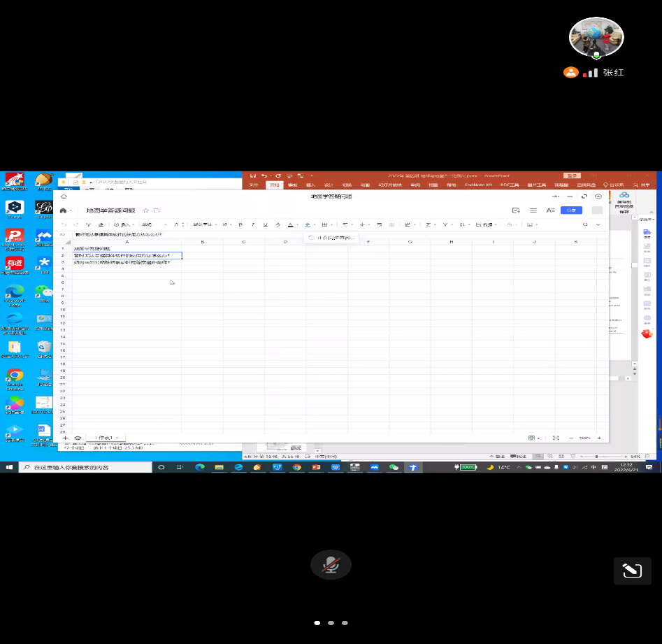Apply italic formatting in spreadsheet toolbar
The width and height of the screenshot is (662, 644).
coord(253,224)
